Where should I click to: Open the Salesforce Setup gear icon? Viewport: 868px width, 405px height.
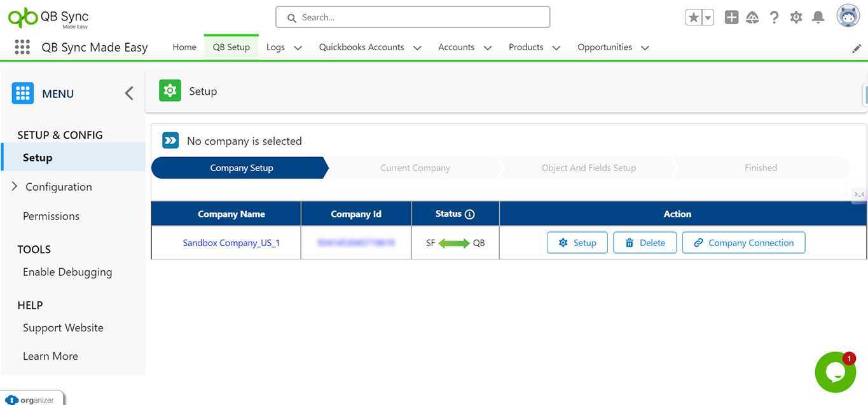[x=796, y=18]
